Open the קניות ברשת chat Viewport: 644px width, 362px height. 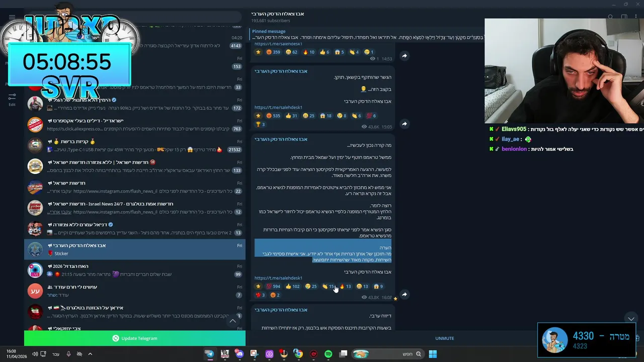coord(135,145)
